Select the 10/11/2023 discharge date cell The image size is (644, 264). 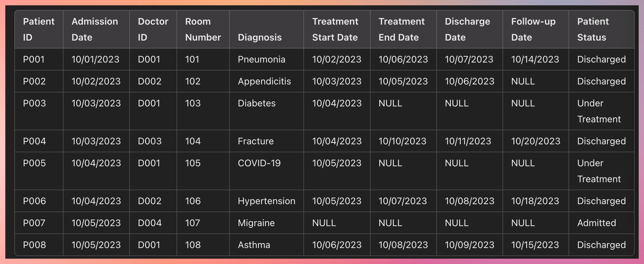click(x=468, y=141)
